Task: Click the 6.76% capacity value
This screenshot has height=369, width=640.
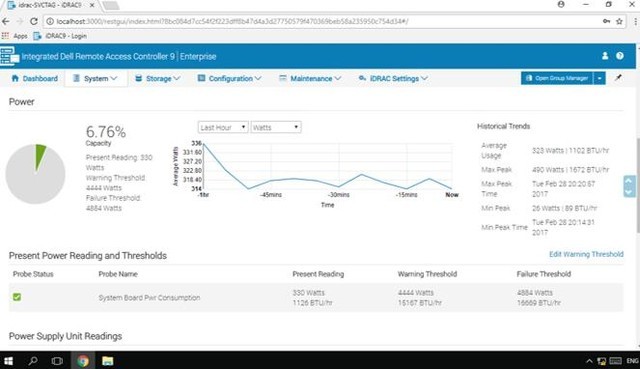Action: click(106, 132)
